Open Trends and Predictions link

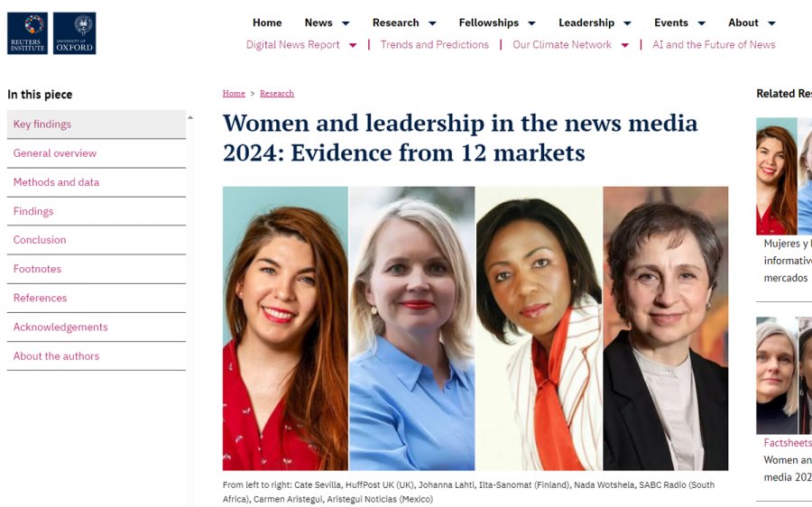pyautogui.click(x=435, y=45)
